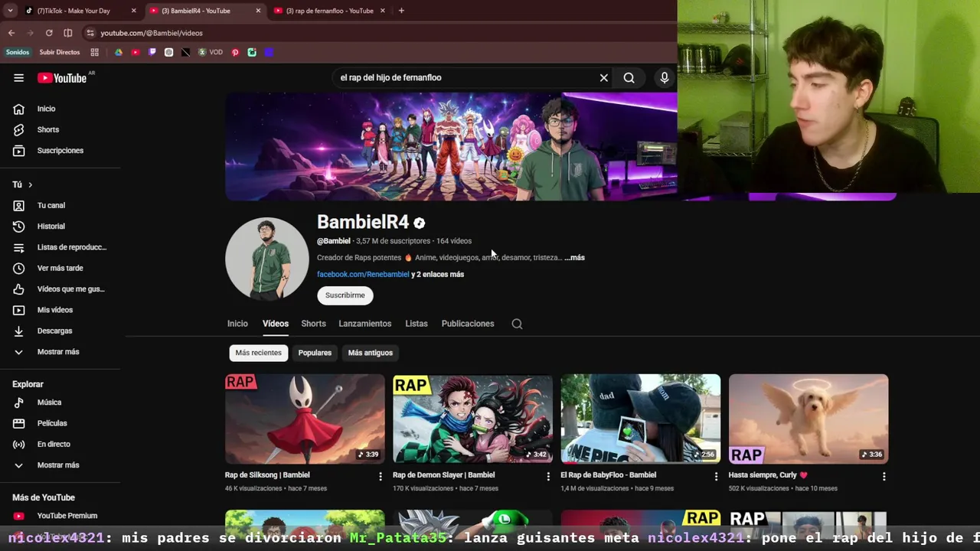Start voice search with the microphone
Image resolution: width=980 pixels, height=551 pixels.
(x=665, y=77)
